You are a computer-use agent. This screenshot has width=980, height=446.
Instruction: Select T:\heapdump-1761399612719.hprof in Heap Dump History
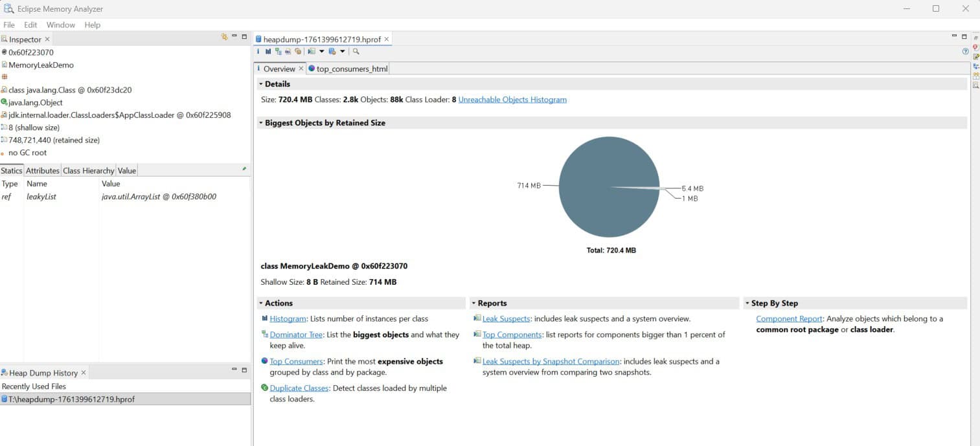point(71,399)
